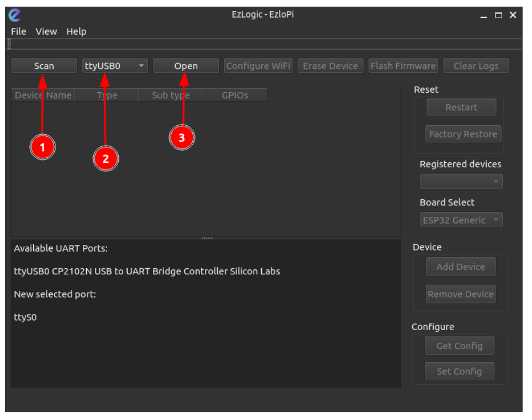Expand the ESP32 Generic board dropdown
This screenshot has height=420, width=532.
(x=461, y=220)
